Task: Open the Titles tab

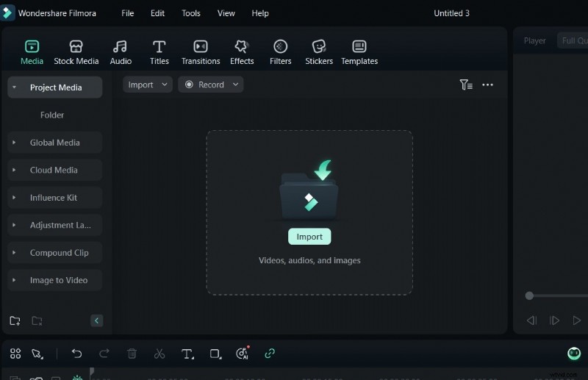Action: pyautogui.click(x=159, y=52)
